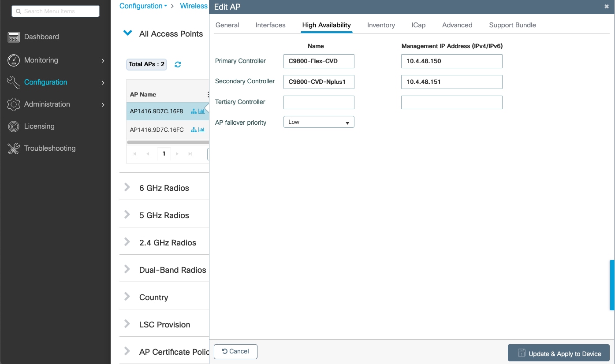Image resolution: width=615 pixels, height=364 pixels.
Task: Expand the LSC Provision section
Action: point(127,324)
